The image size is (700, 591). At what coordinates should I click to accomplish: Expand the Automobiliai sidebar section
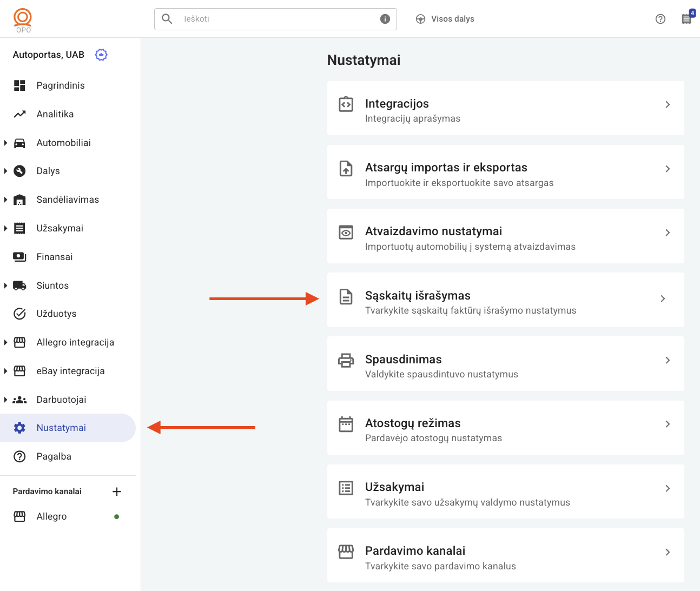(5, 143)
